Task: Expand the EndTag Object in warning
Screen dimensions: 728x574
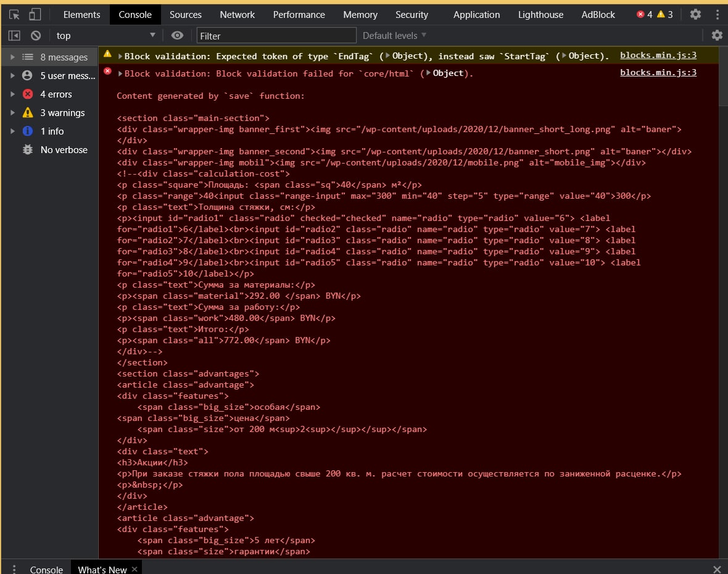Action: point(388,56)
